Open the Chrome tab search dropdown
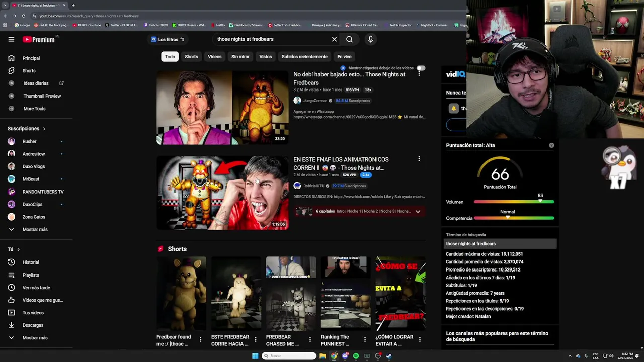Screen dimensions: 644x362 coord(5,5)
